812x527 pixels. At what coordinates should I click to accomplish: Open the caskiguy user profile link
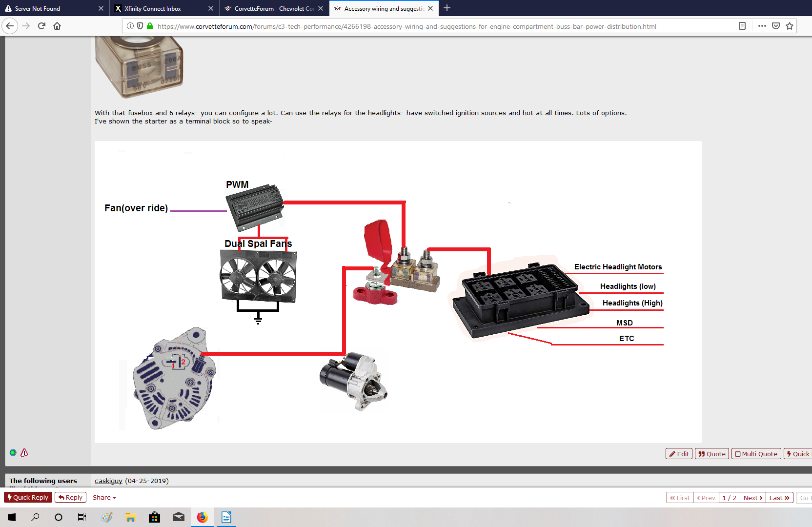click(x=108, y=481)
